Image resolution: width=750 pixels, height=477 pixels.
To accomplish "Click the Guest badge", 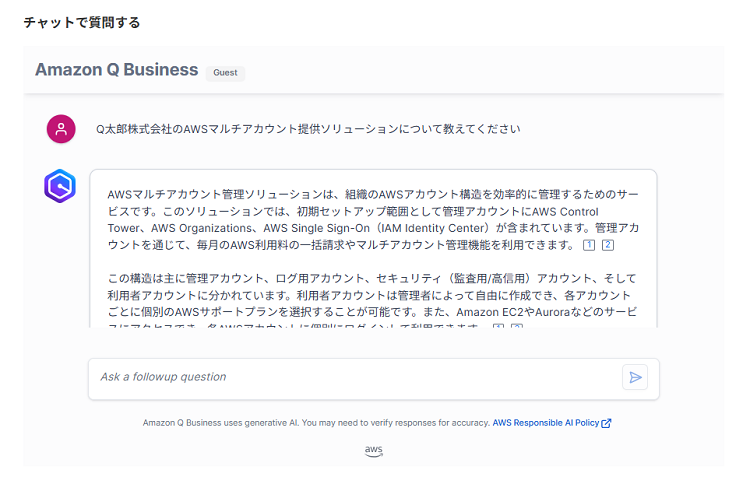I will click(225, 73).
